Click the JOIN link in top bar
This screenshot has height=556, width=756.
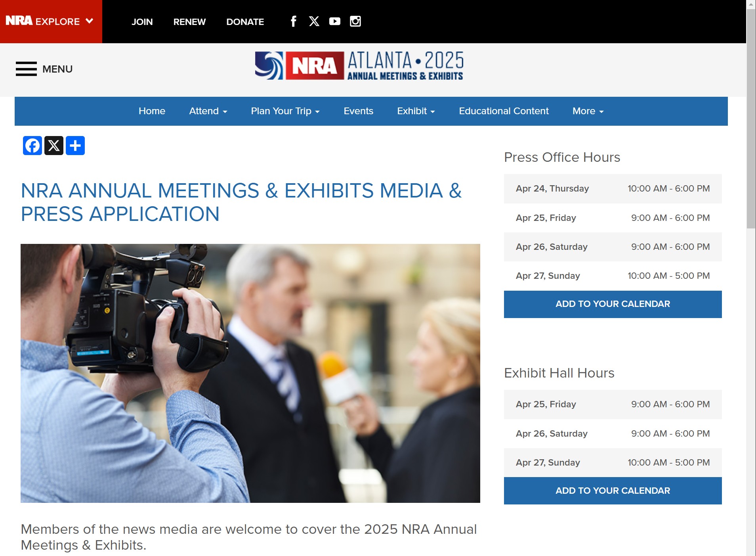click(142, 22)
